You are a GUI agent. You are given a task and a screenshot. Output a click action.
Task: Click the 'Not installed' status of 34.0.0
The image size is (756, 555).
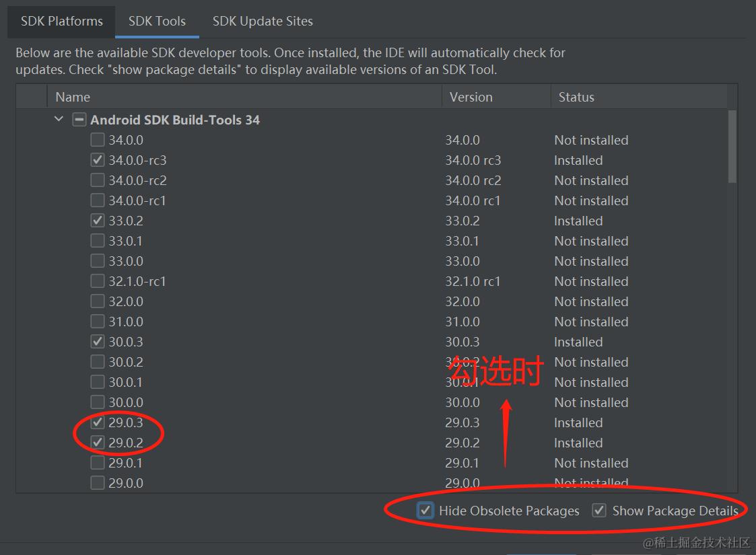(591, 140)
